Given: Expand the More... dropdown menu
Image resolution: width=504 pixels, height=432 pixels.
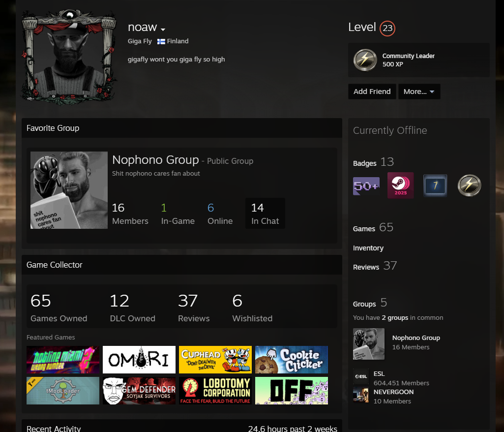Looking at the screenshot, I should point(419,92).
